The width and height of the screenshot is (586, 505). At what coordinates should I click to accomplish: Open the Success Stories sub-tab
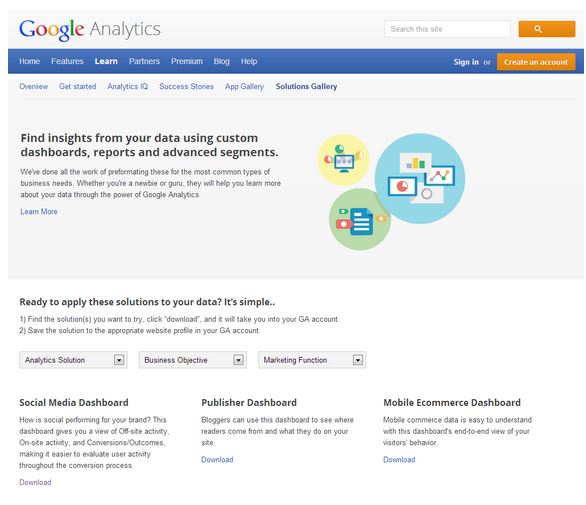pos(186,86)
